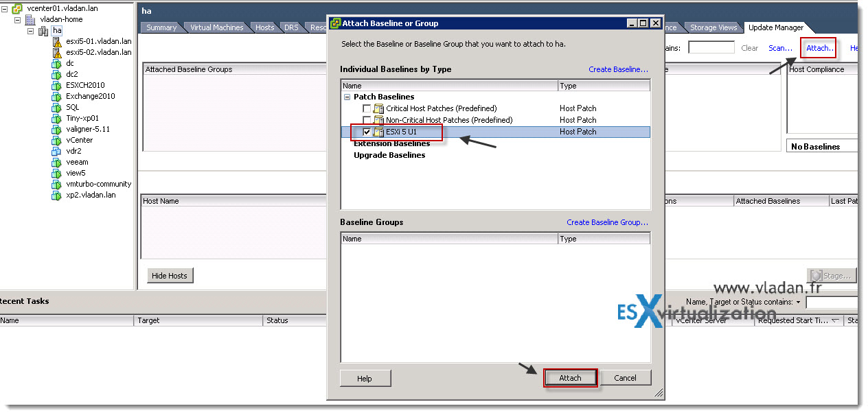868x415 pixels.
Task: Collapse the vladan-home datacenter node
Action: [18, 19]
